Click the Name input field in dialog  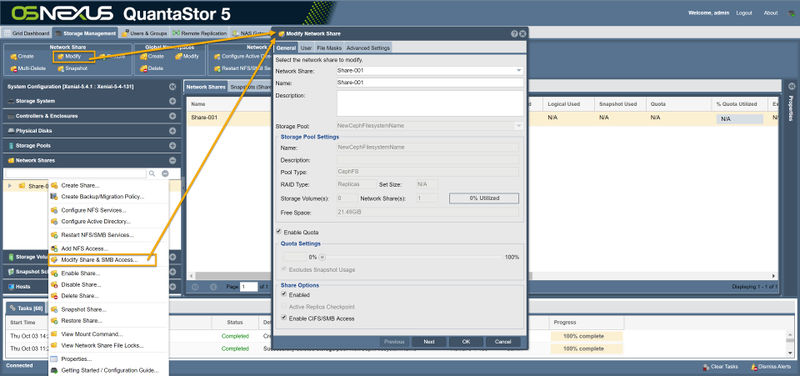pyautogui.click(x=430, y=82)
